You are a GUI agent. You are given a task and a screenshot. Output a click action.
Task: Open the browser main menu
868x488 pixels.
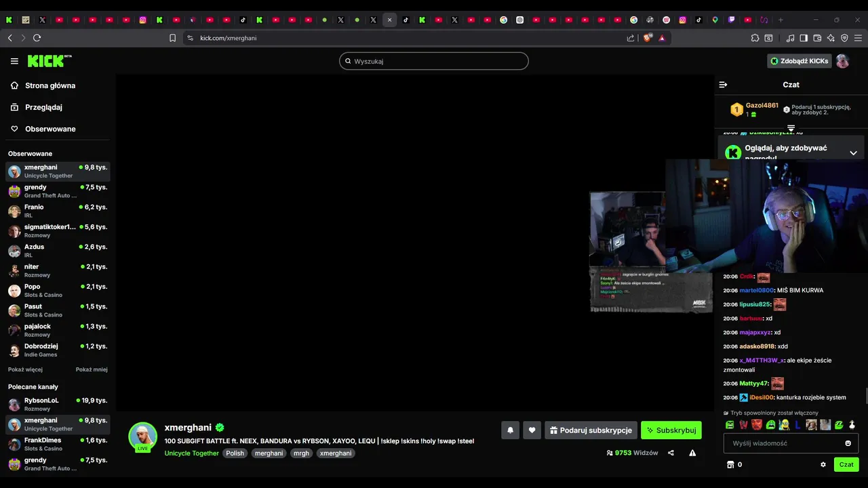[x=858, y=38]
